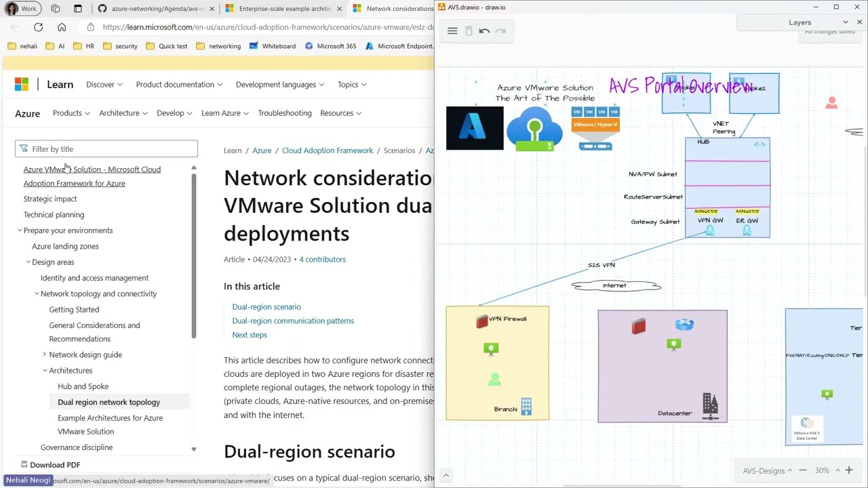Jump to Dual-region scenario section link

pyautogui.click(x=267, y=307)
